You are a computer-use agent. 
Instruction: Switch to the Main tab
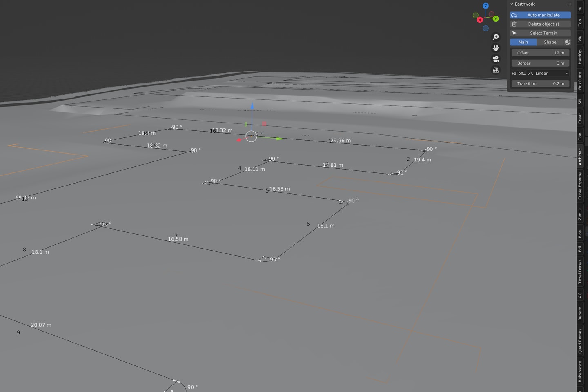(x=523, y=42)
